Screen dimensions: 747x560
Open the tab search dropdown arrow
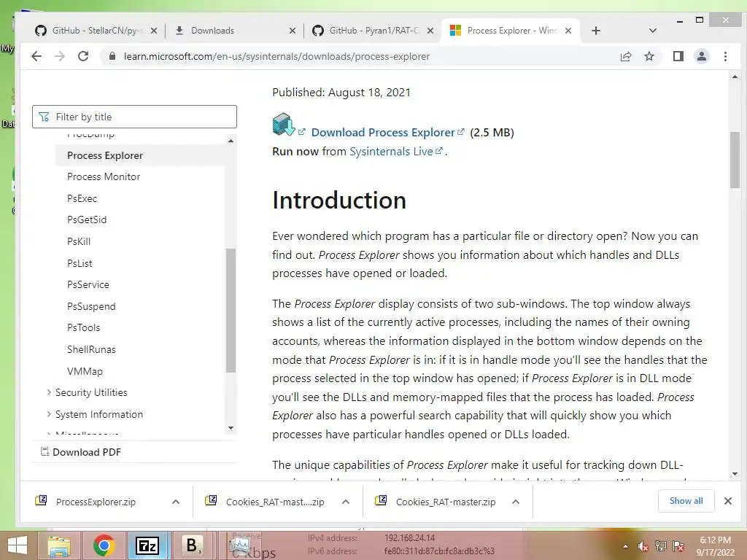(x=653, y=31)
